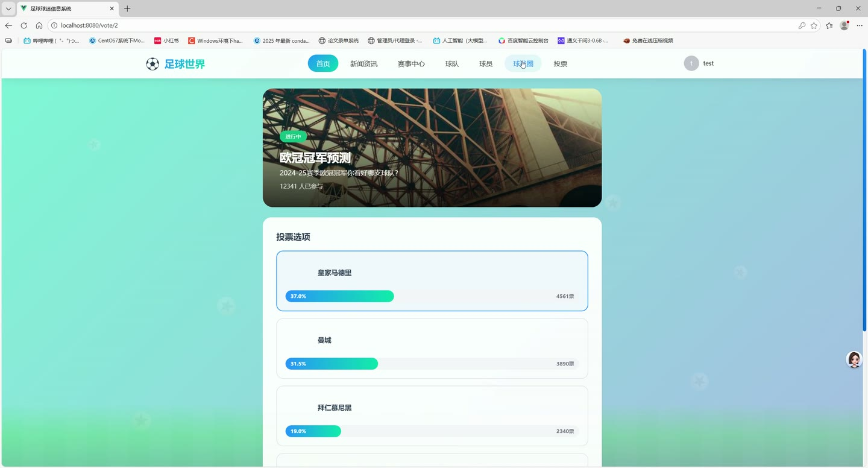The image size is (868, 468).
Task: Open the browser favorites list icon
Action: coord(829,25)
